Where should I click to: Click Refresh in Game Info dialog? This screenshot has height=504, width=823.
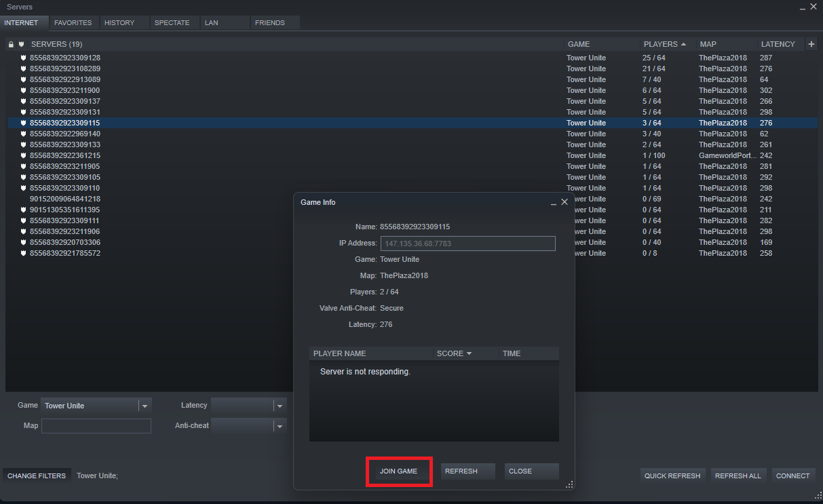467,471
